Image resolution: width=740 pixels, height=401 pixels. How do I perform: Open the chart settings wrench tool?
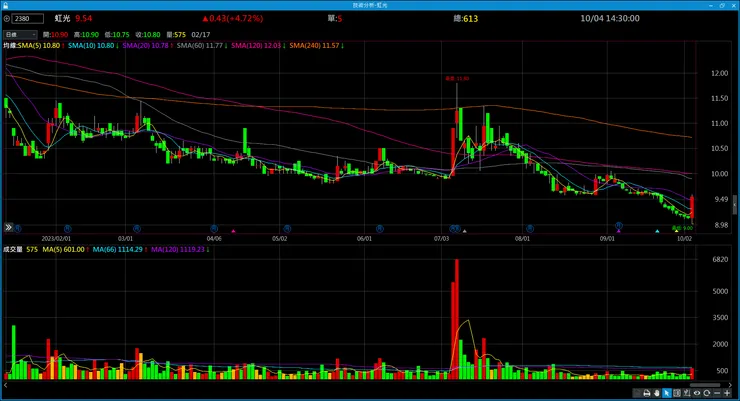(x=687, y=393)
